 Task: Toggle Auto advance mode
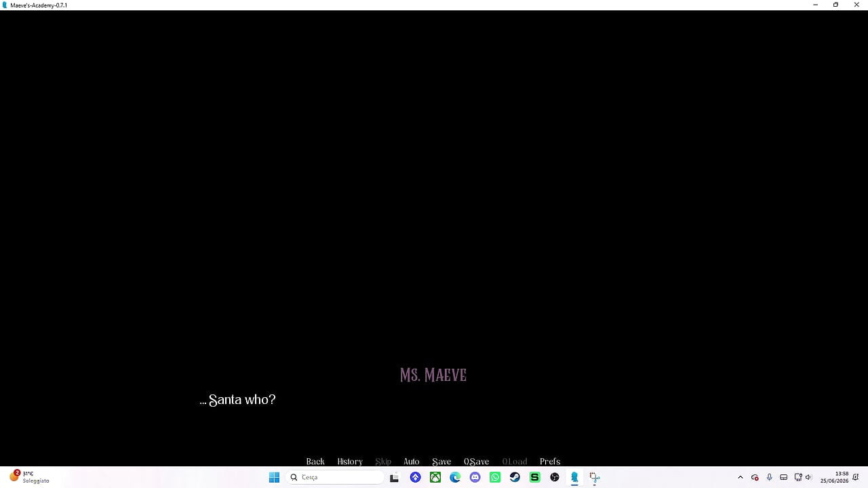point(412,462)
